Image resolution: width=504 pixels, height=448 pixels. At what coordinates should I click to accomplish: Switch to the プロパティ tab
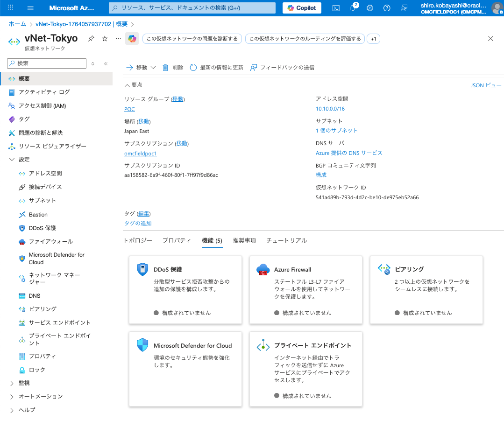pyautogui.click(x=177, y=240)
